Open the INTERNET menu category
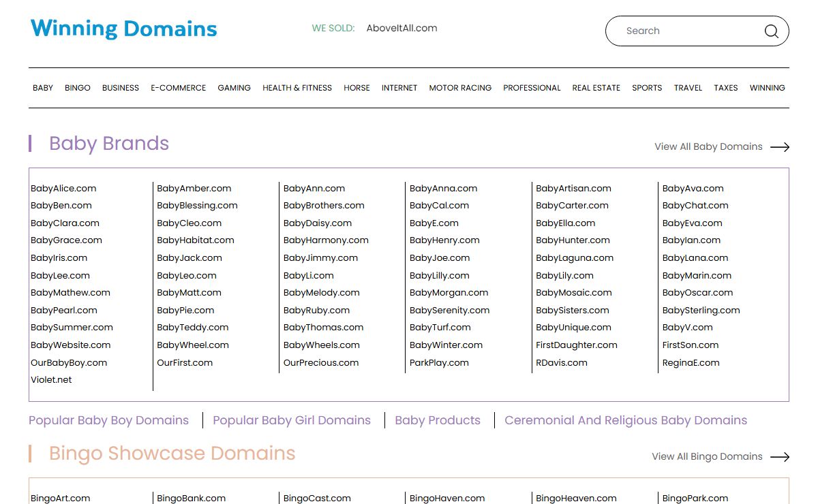818x504 pixels. click(x=399, y=88)
